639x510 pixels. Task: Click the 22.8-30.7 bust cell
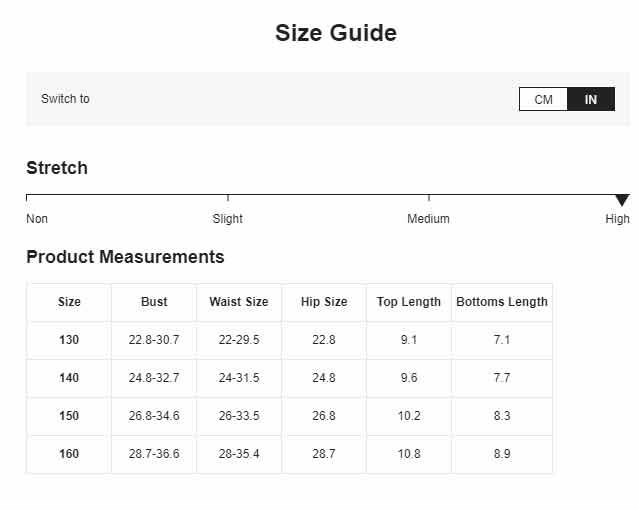click(x=154, y=340)
